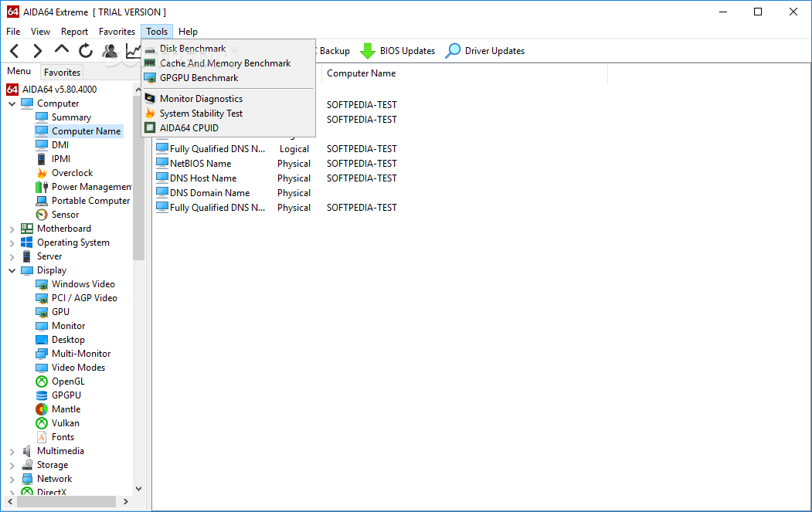
Task: Click the Backup toolbar button
Action: 334,51
